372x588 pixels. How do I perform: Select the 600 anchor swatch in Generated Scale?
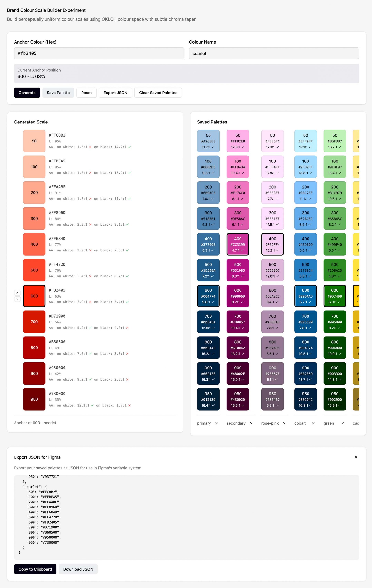coord(34,296)
